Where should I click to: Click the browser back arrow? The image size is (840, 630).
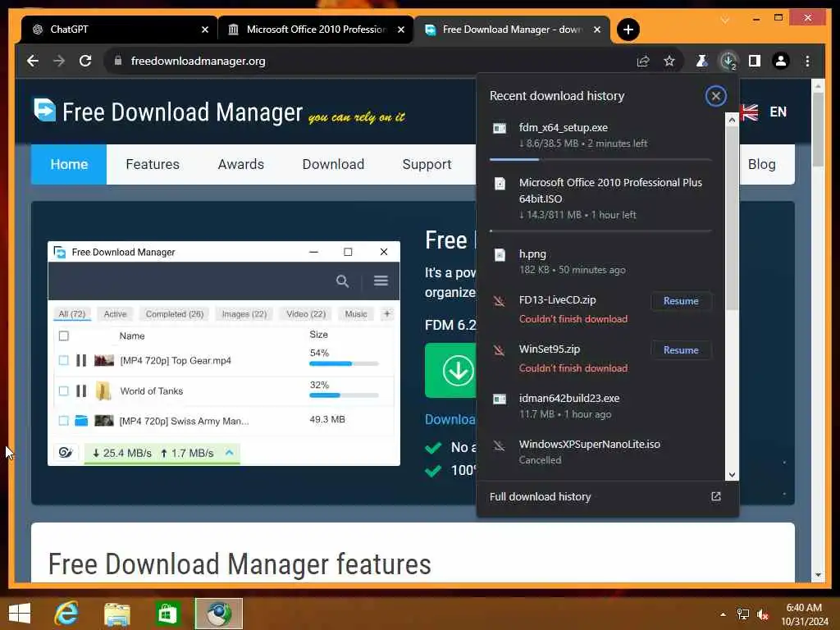(x=33, y=61)
